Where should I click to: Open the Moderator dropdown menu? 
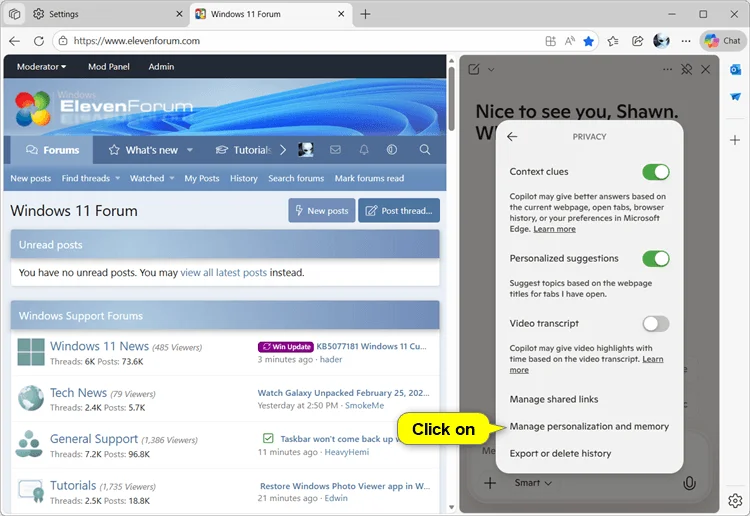click(42, 67)
